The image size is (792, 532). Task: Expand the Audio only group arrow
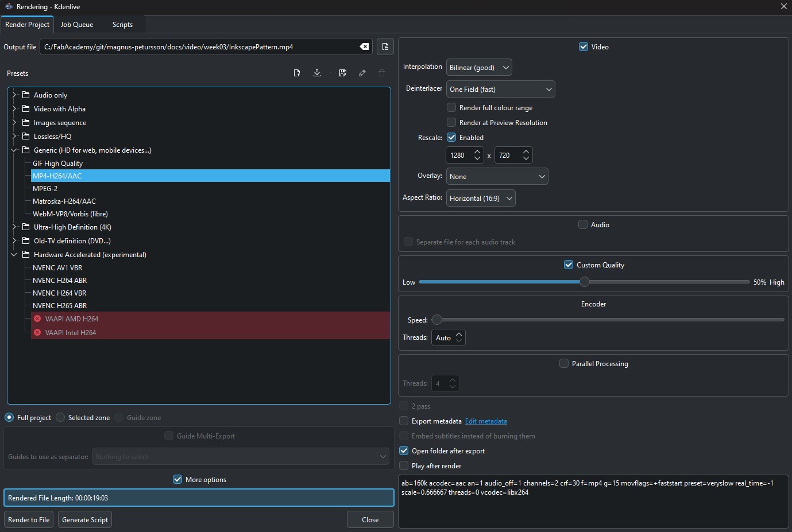click(x=14, y=95)
